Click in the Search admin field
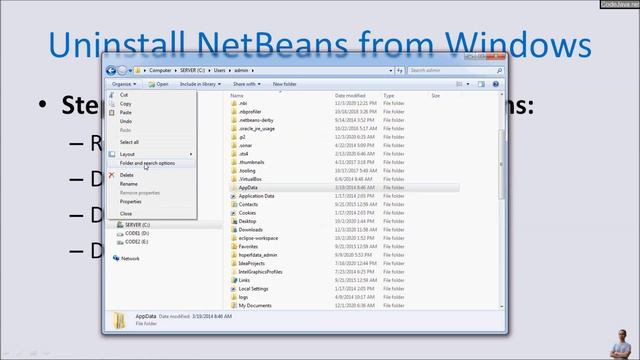 [451, 71]
